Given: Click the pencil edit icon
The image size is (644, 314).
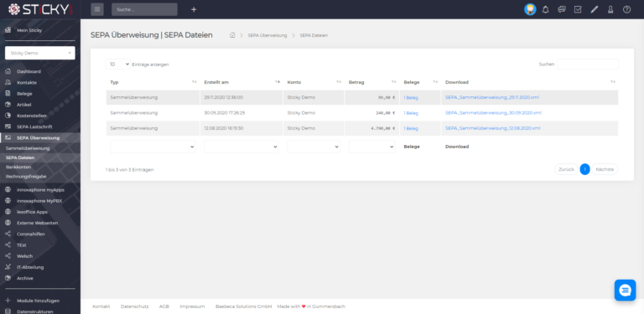Looking at the screenshot, I should pos(595,9).
